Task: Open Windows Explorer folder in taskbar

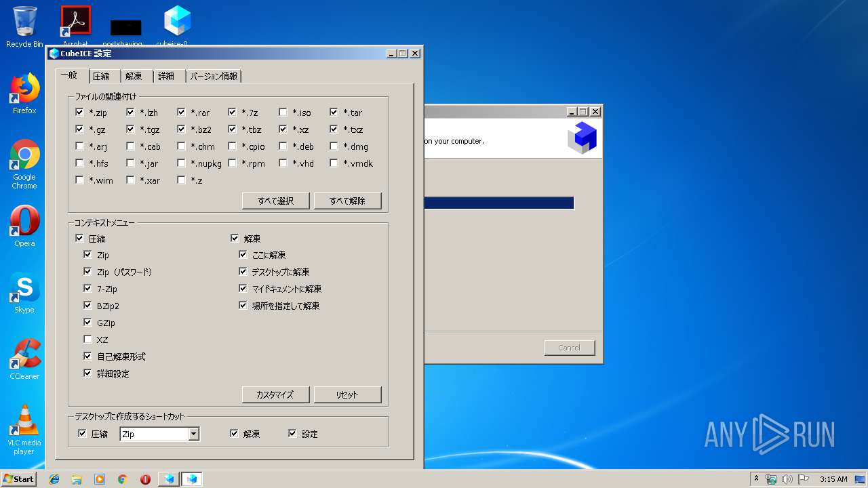Action: [77, 479]
